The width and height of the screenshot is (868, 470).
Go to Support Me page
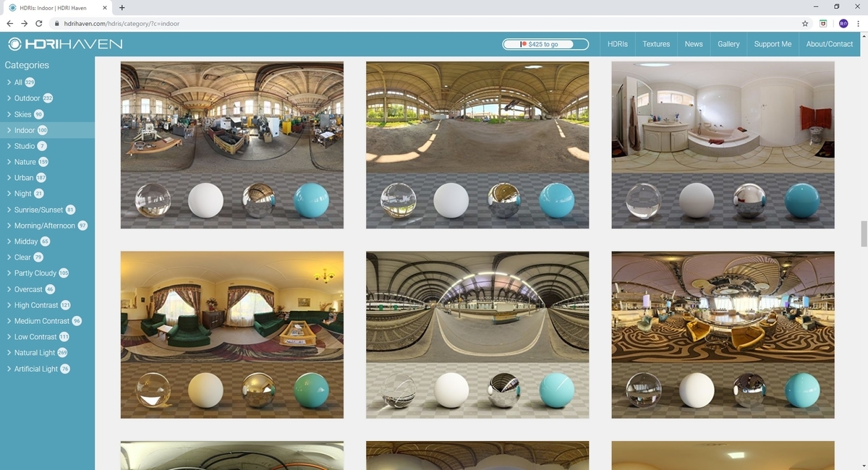(773, 44)
